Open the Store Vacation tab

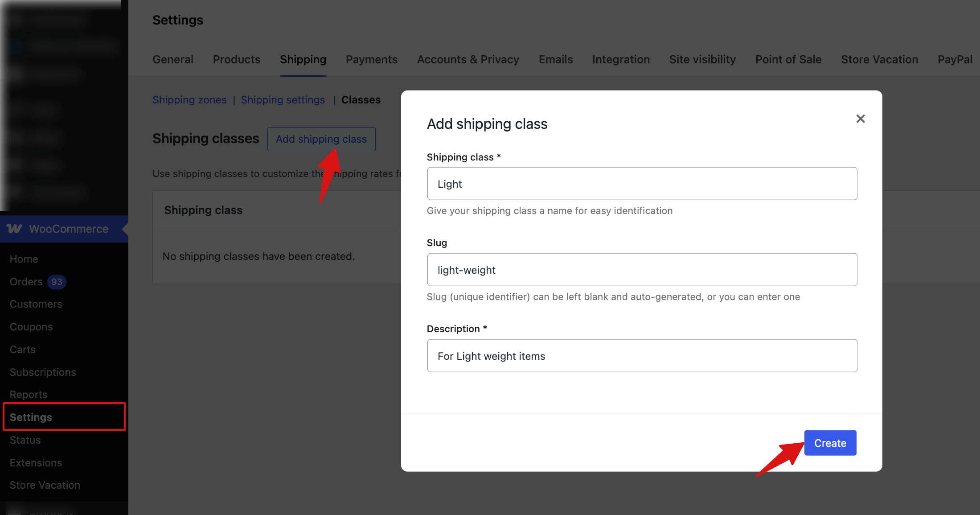pos(879,59)
